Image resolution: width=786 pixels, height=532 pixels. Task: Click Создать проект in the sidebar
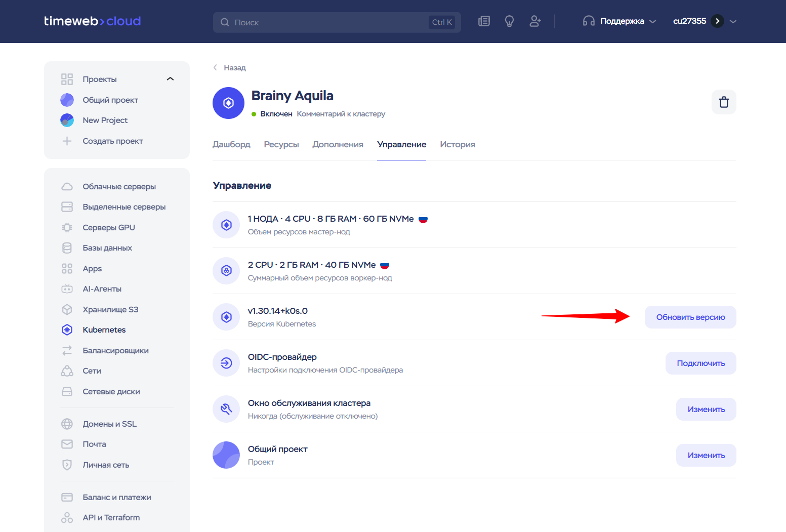(x=113, y=141)
